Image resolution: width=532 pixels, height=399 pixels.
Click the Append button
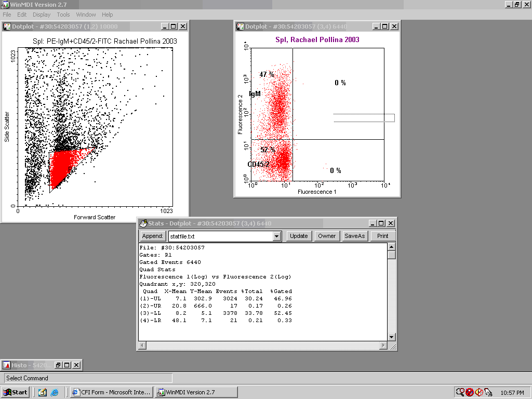click(153, 236)
